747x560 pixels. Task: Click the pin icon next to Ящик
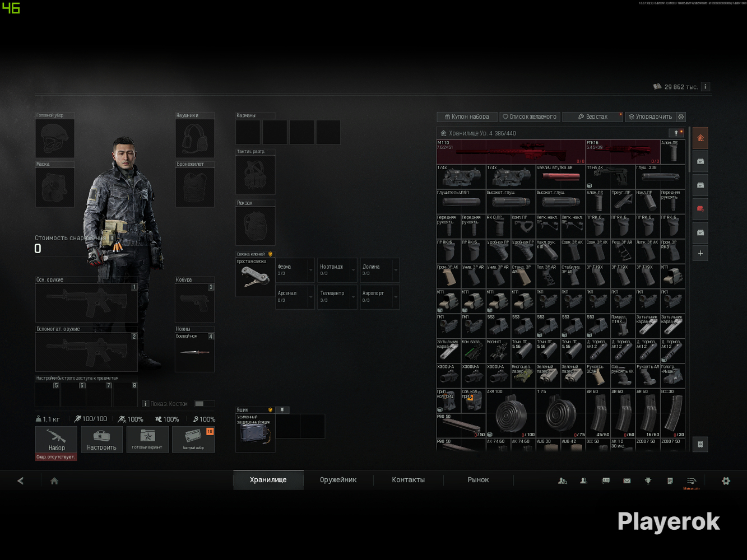pyautogui.click(x=282, y=410)
